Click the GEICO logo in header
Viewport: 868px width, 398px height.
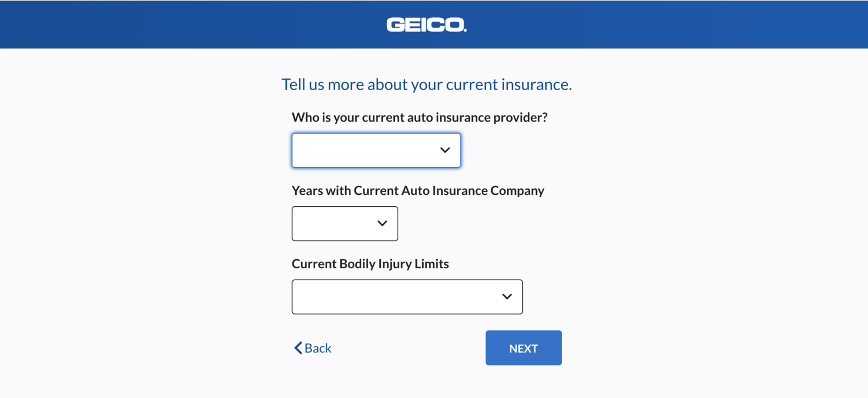(426, 25)
